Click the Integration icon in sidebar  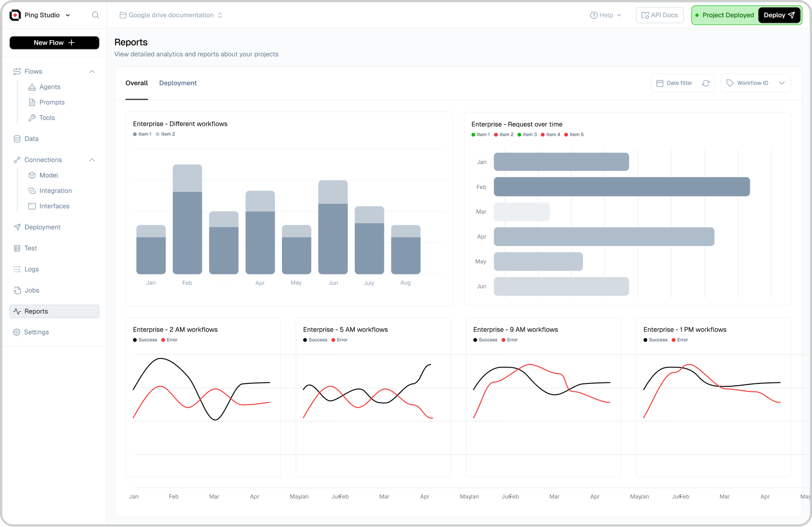coord(32,191)
